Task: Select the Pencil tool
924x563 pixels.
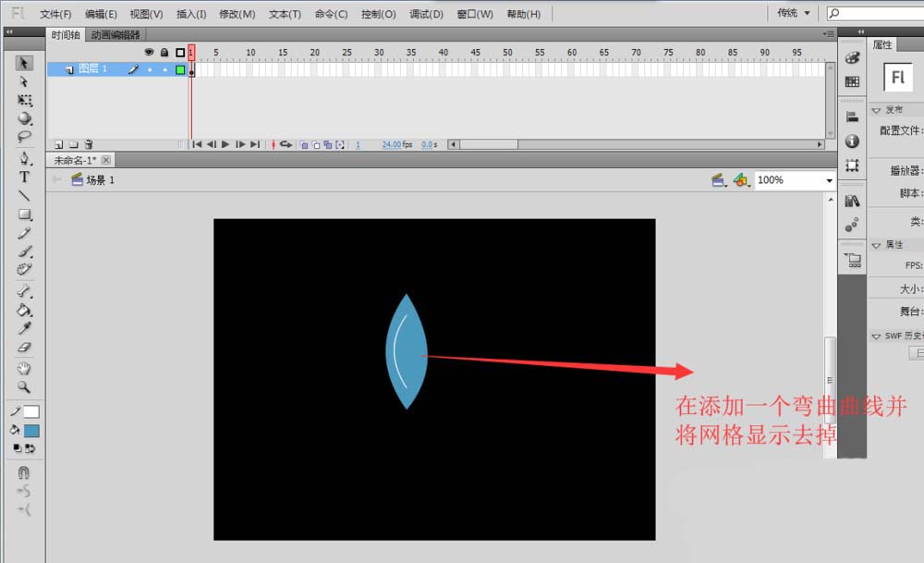Action: pos(24,234)
